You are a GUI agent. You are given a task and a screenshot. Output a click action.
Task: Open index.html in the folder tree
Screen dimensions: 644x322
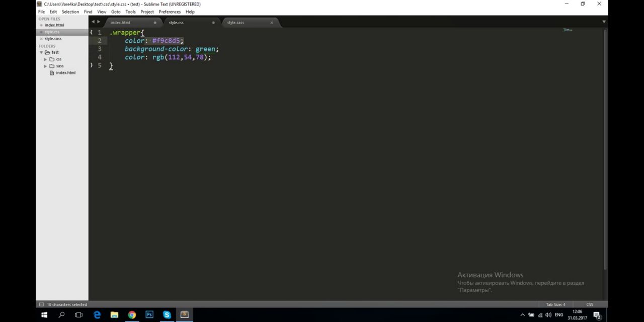click(65, 73)
